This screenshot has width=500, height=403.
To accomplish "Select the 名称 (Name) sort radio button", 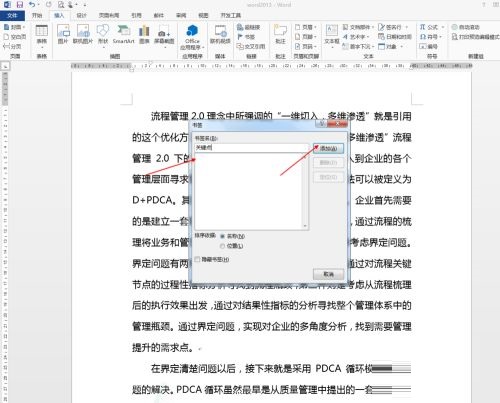I will pyautogui.click(x=222, y=236).
